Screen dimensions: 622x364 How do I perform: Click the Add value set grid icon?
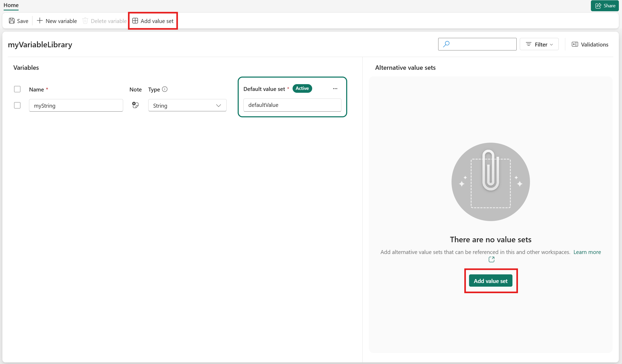(135, 21)
